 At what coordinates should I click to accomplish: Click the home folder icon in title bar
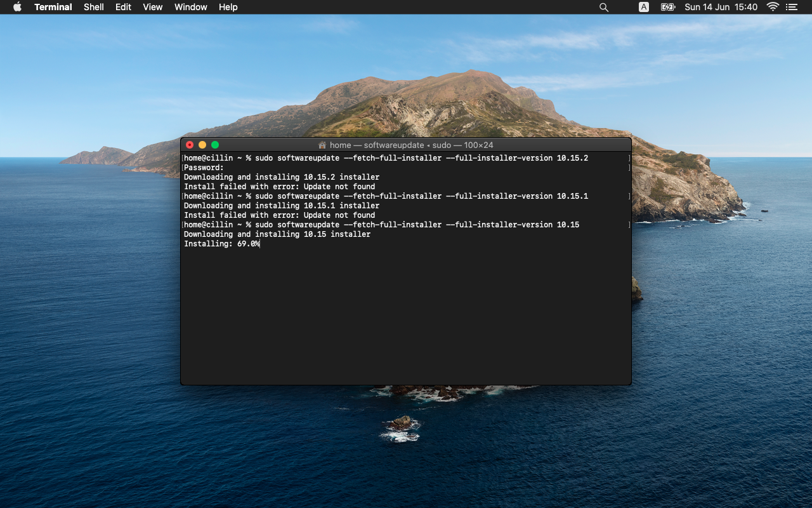coord(322,145)
